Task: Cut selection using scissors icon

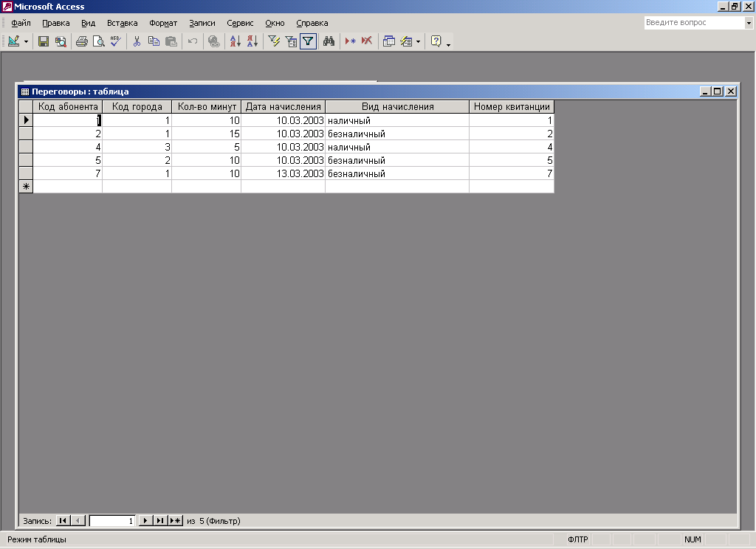Action: (x=137, y=41)
